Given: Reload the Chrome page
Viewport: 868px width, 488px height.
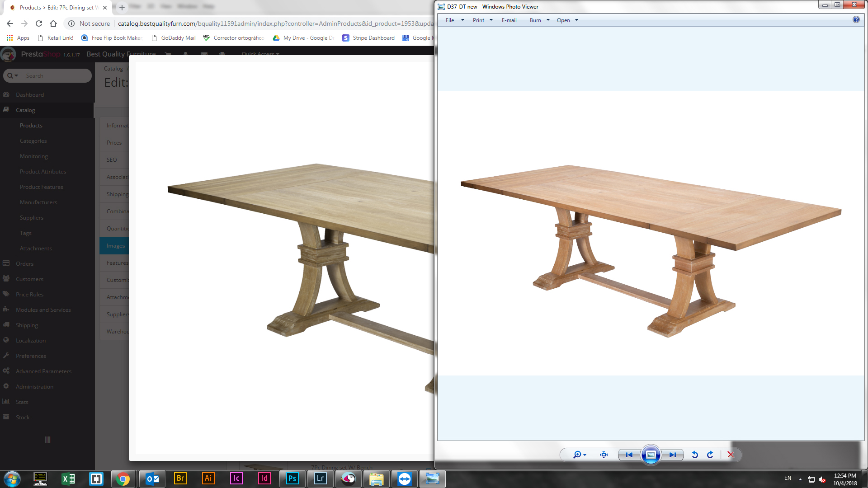Looking at the screenshot, I should [39, 23].
